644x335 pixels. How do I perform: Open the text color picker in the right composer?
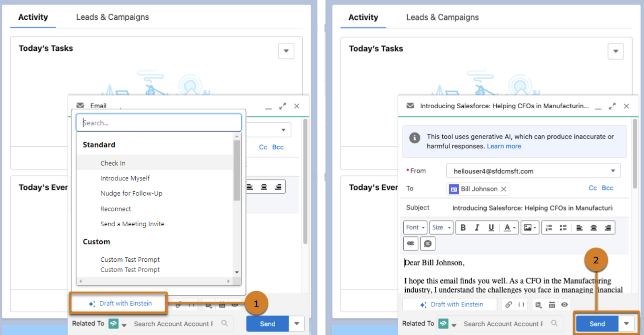pos(509,227)
